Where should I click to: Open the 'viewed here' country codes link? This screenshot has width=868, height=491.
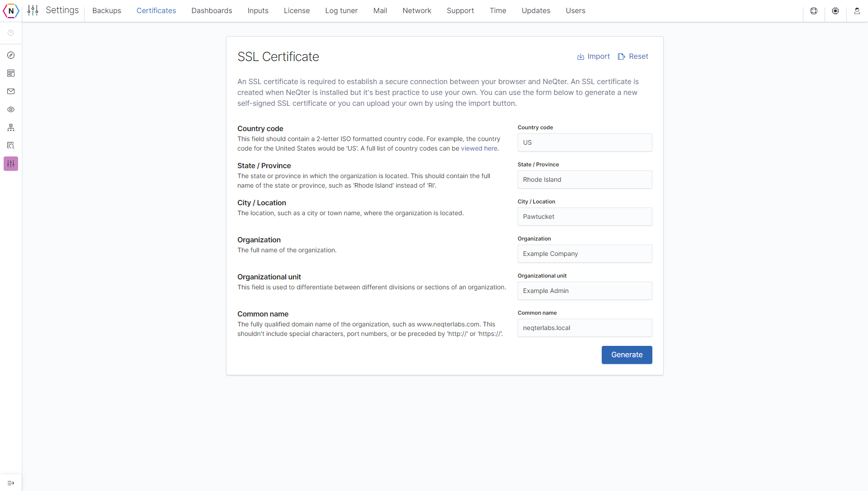479,148
